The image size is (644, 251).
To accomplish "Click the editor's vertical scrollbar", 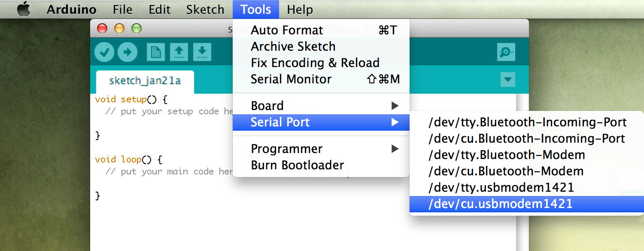I will pyautogui.click(x=522, y=172).
